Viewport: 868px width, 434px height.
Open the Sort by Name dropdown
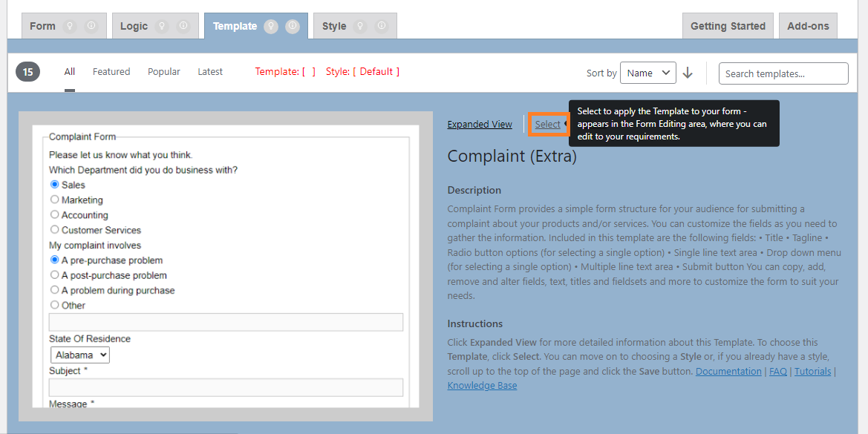647,73
